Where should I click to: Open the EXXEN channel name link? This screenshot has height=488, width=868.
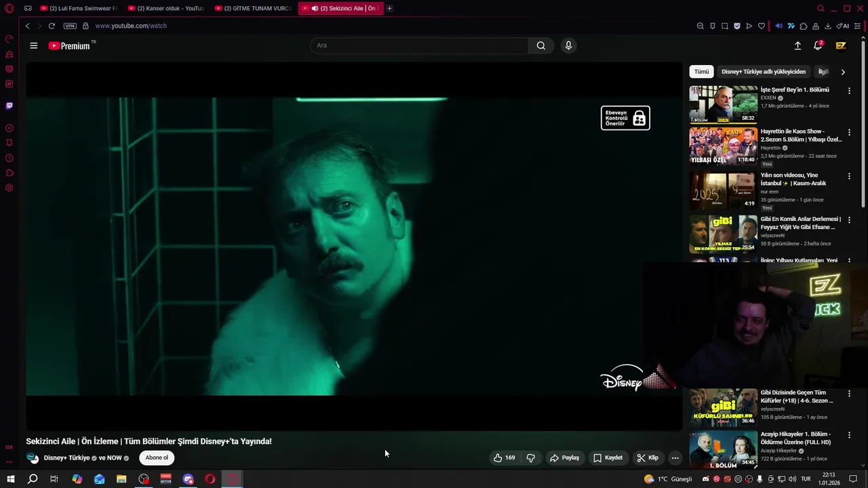768,98
